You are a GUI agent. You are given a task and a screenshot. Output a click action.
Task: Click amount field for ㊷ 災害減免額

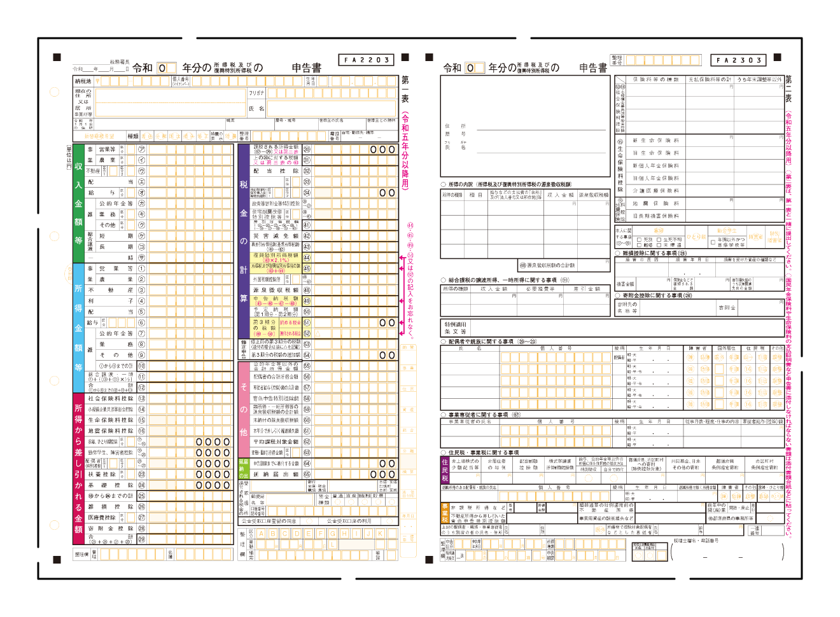355,236
